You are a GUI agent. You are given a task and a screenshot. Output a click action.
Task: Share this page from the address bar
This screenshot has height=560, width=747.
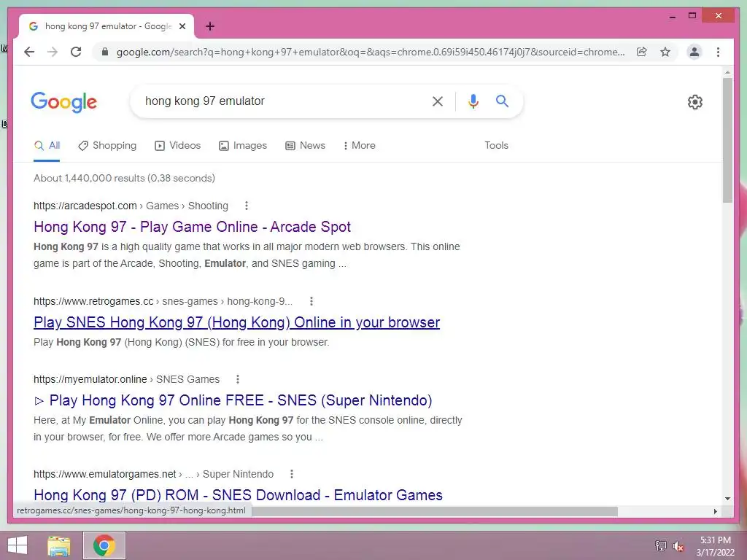(x=642, y=52)
